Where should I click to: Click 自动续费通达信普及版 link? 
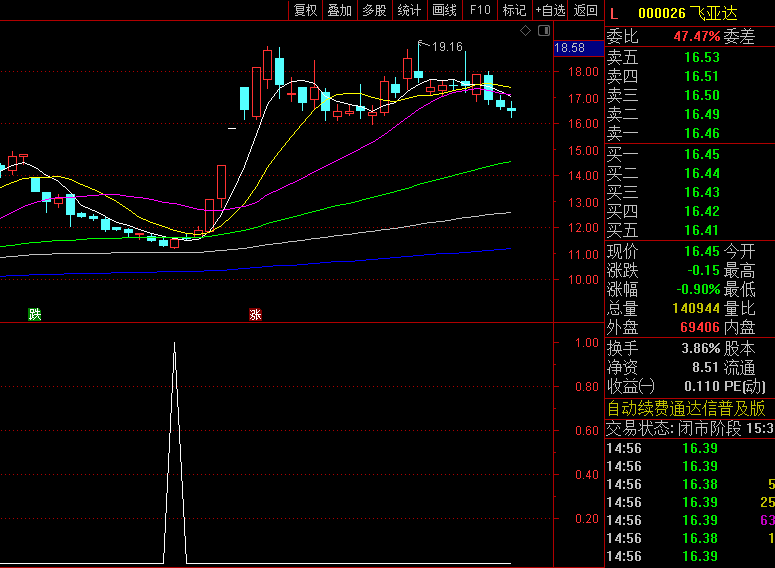pyautogui.click(x=686, y=408)
